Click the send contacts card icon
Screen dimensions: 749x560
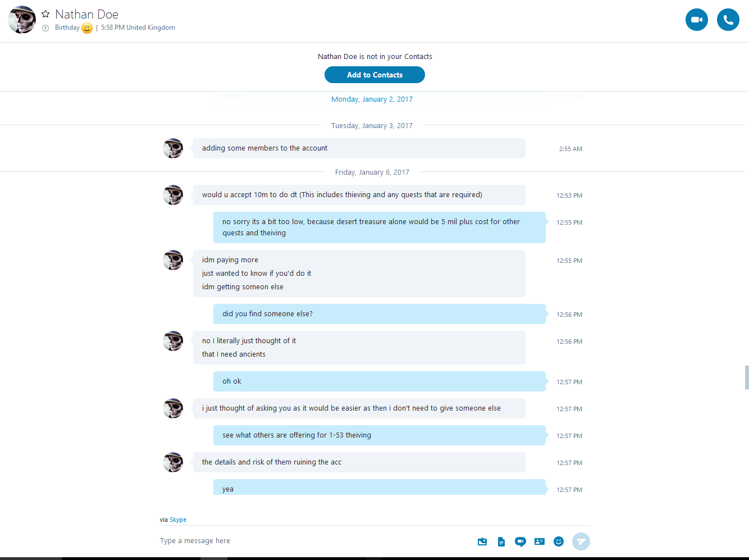540,541
